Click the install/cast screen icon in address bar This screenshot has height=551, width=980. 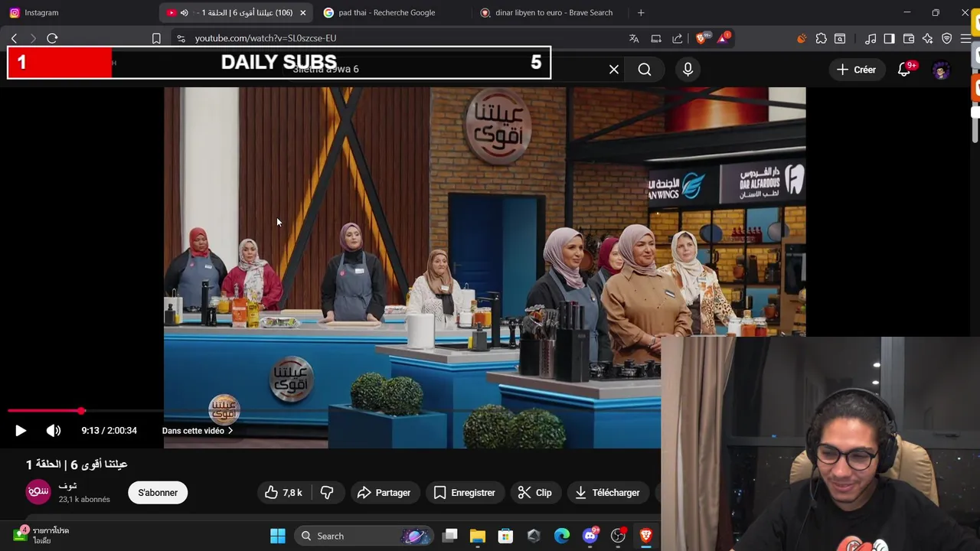[x=656, y=38]
